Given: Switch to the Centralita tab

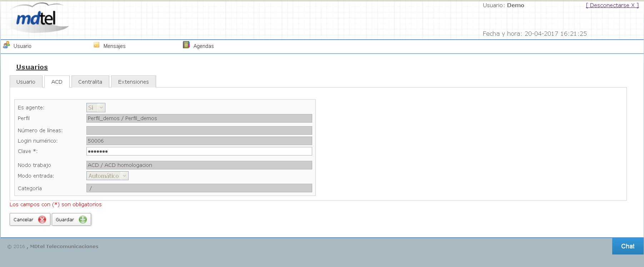Looking at the screenshot, I should point(90,82).
